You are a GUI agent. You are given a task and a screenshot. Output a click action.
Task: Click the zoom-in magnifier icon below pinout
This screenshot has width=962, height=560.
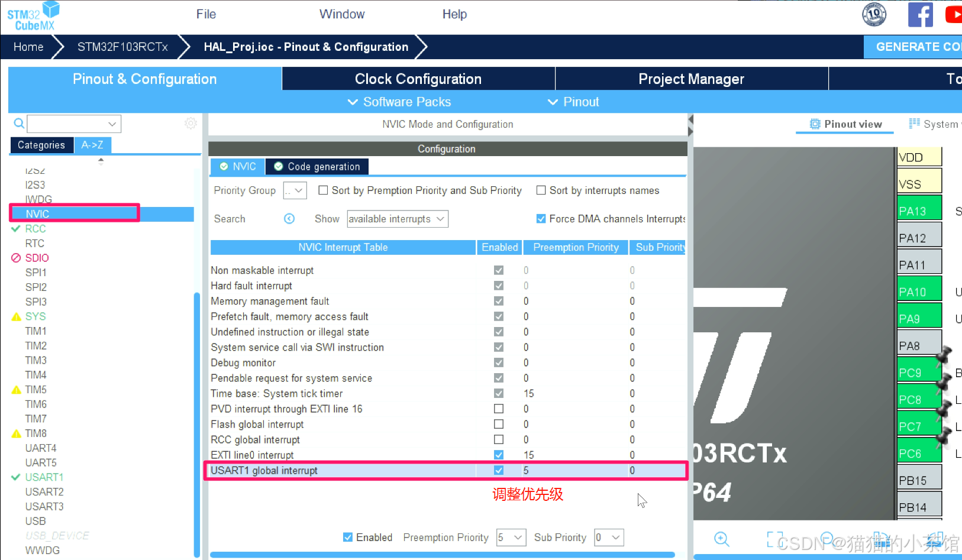[x=721, y=539]
